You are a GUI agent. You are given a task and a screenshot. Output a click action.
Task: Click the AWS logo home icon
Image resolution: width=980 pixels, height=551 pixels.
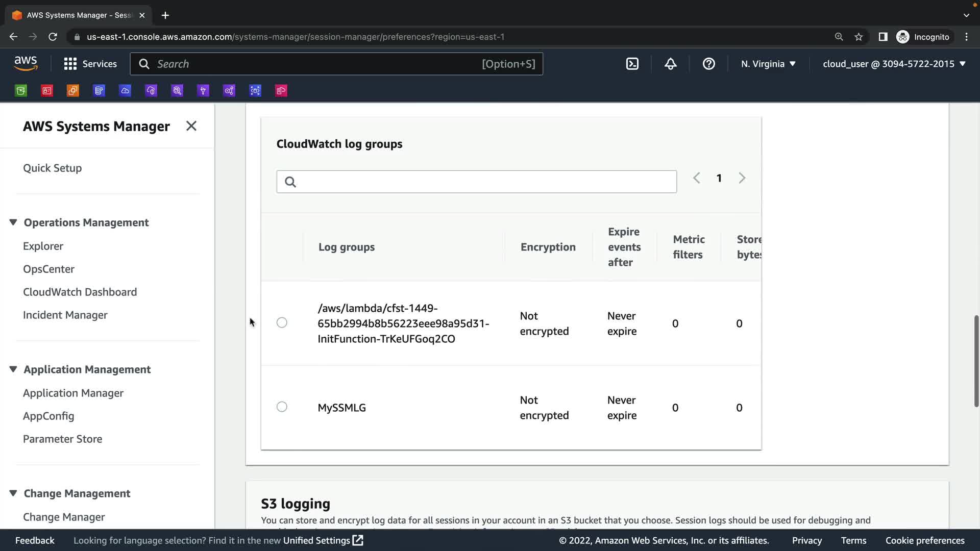pos(26,63)
